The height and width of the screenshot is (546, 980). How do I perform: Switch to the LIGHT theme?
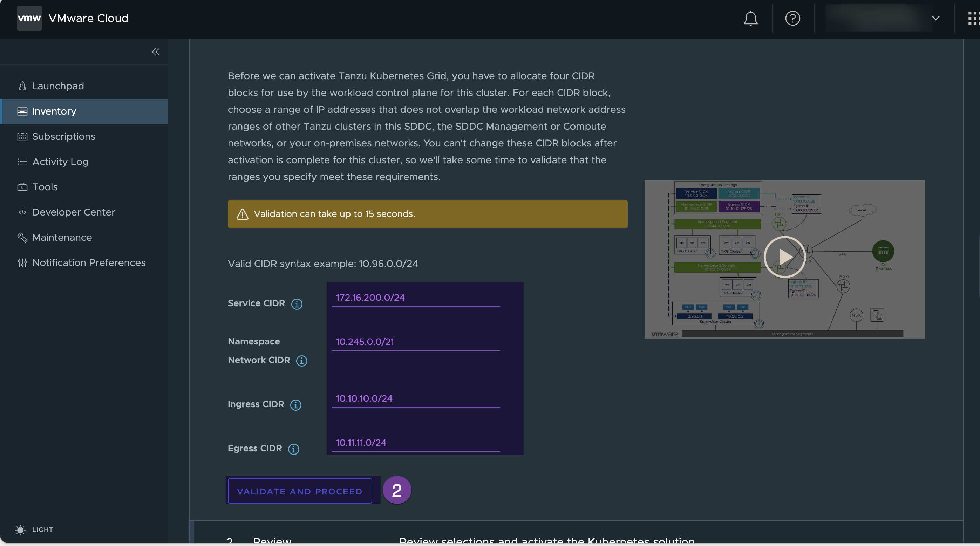point(34,530)
